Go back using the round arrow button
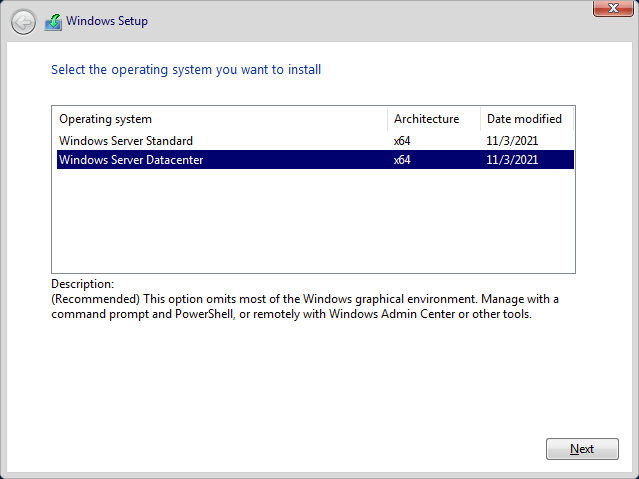639x479 pixels. [23, 22]
